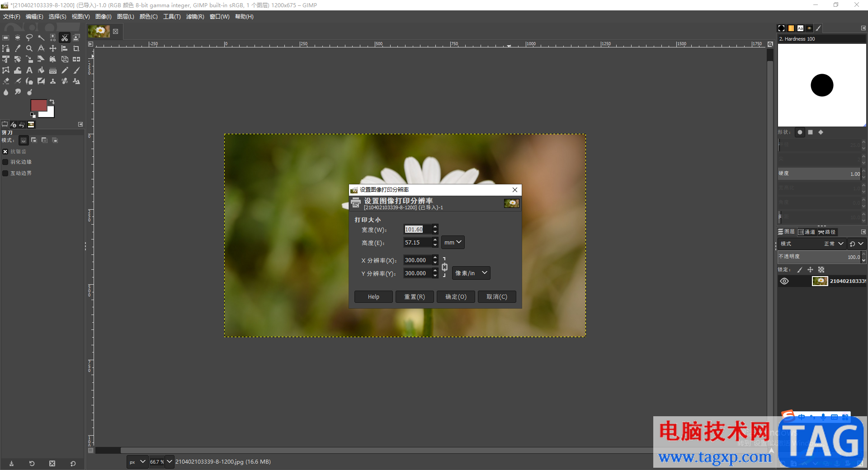This screenshot has height=470, width=868.
Task: Select the Free Select lasso tool
Action: point(29,38)
